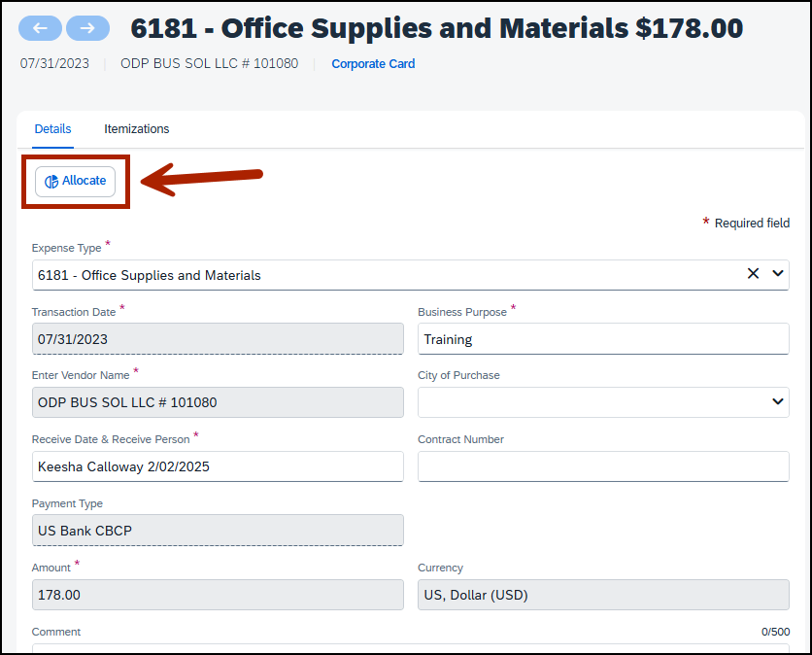Image resolution: width=812 pixels, height=655 pixels.
Task: Go to previous expense with left arrow
Action: (40, 28)
